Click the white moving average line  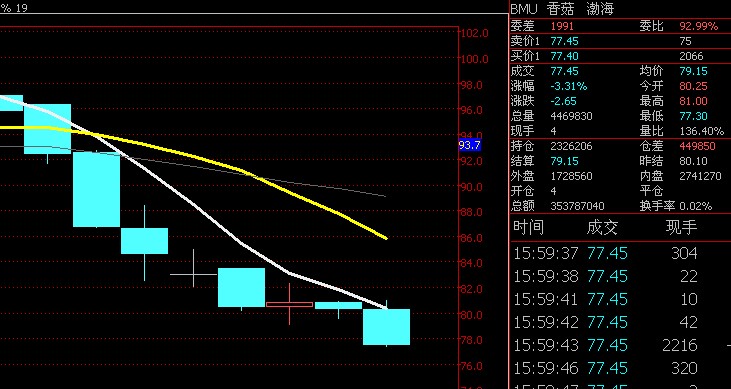coord(196,205)
